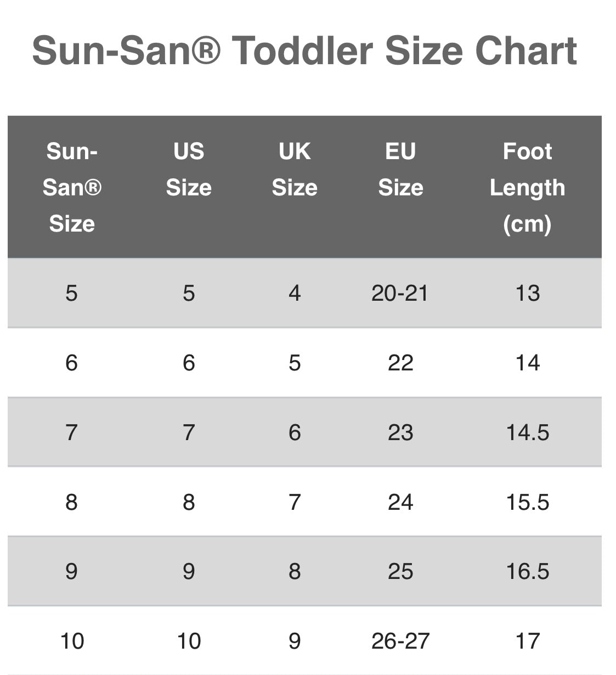Select the 13 cm foot length cell
This screenshot has width=616, height=675.
[527, 293]
